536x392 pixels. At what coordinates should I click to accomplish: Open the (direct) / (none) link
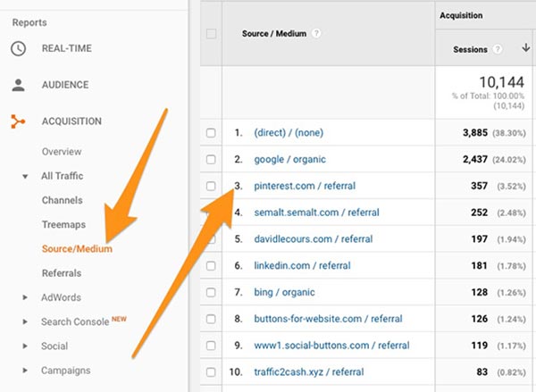point(289,133)
